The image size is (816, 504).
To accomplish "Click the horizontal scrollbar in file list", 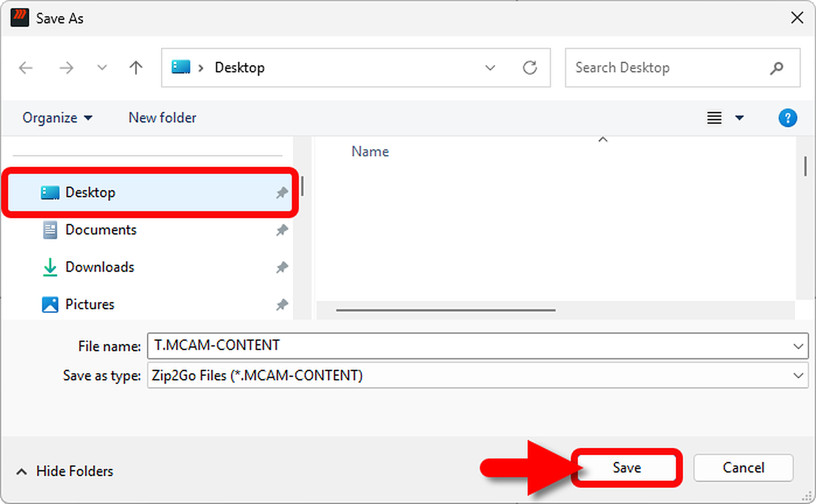I will (446, 310).
